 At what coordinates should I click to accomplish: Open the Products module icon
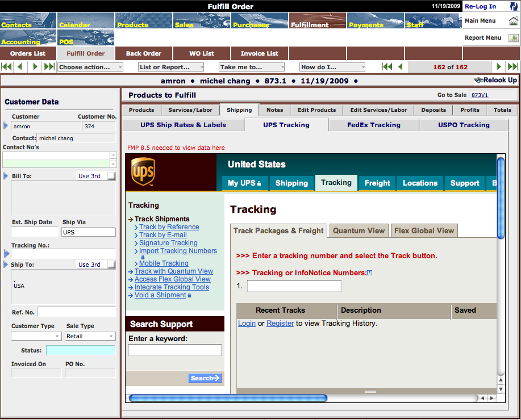click(x=144, y=20)
